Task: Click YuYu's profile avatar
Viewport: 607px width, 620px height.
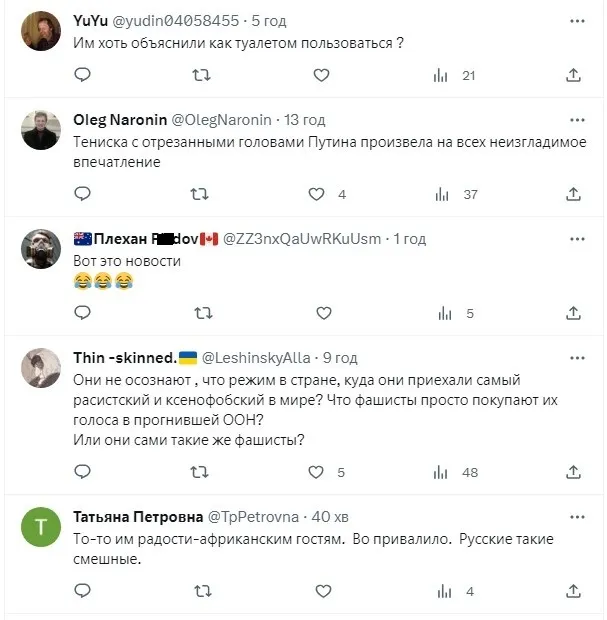Action: pos(42,31)
